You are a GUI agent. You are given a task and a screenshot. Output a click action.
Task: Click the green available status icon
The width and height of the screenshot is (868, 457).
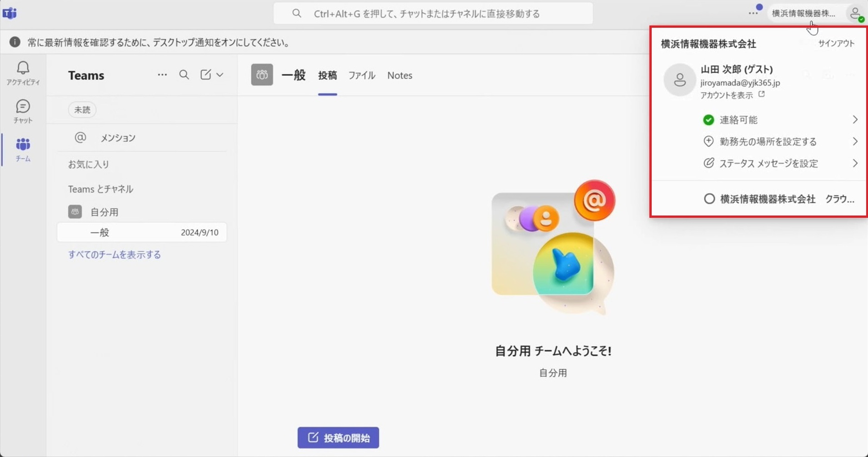[708, 120]
